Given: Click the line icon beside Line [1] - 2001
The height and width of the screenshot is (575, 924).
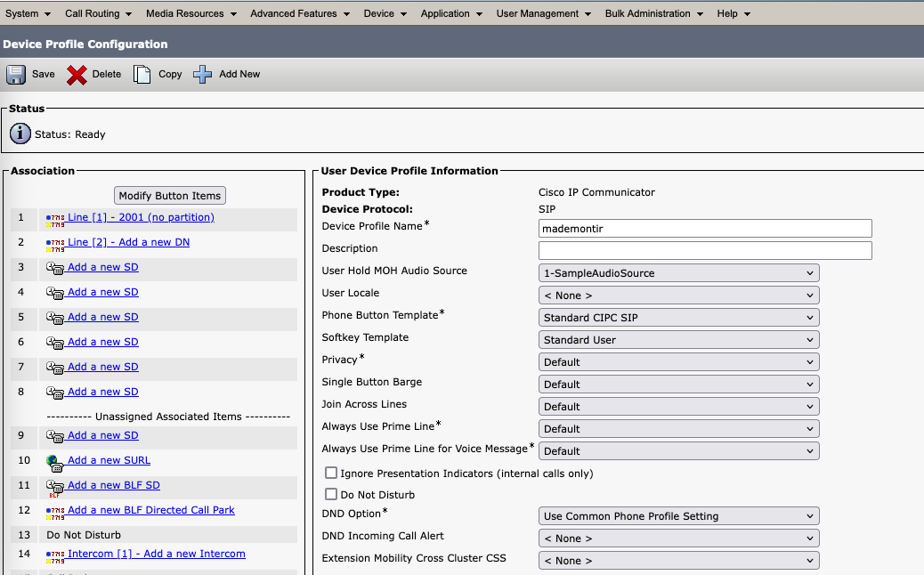Looking at the screenshot, I should (55, 218).
